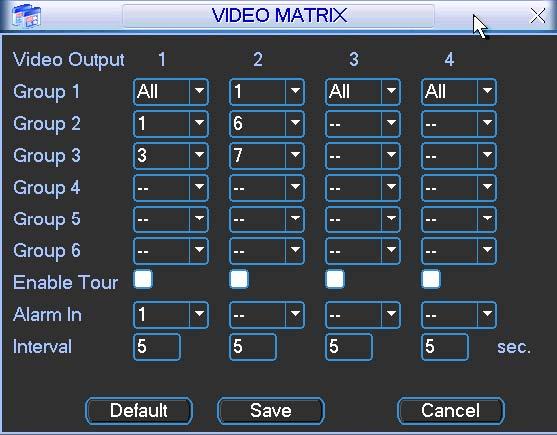The width and height of the screenshot is (557, 435).
Task: Click Interval field for output 4
Action: pos(445,347)
